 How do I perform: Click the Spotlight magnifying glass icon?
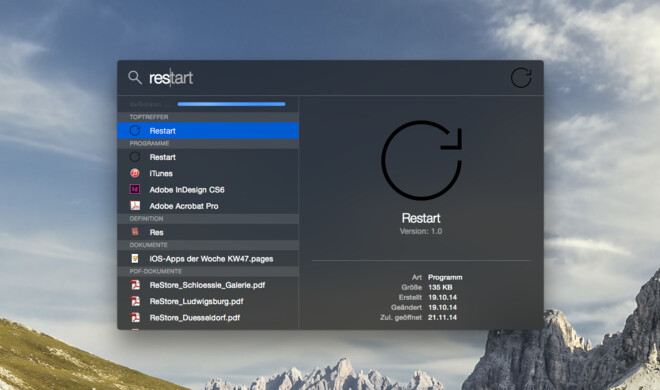[x=135, y=77]
